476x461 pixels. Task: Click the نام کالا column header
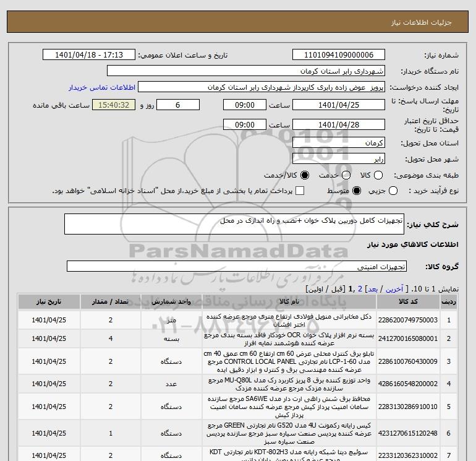pos(289,301)
